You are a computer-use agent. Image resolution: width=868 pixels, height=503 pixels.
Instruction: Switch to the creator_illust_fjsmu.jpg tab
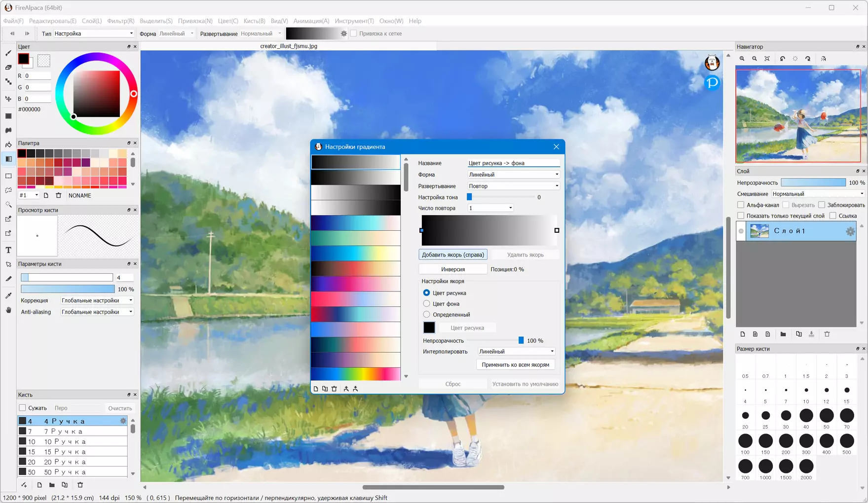[289, 46]
